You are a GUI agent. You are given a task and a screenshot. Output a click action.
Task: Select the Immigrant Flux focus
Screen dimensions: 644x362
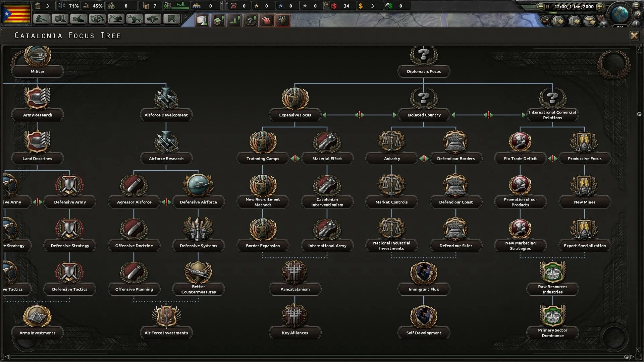(x=424, y=278)
